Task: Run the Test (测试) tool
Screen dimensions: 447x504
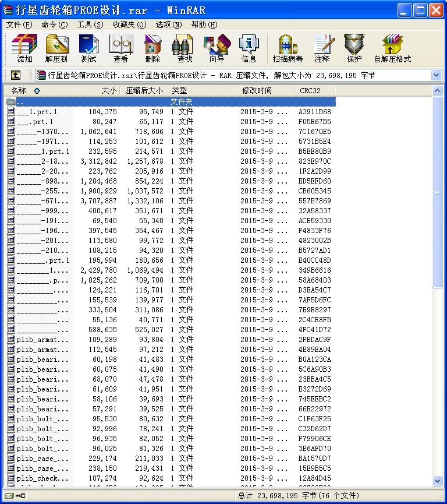Action: (x=88, y=48)
